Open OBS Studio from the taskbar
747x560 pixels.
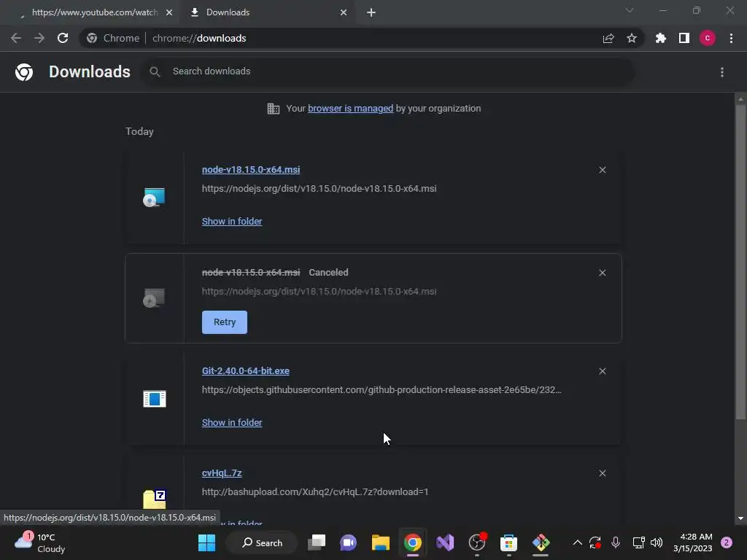point(477,542)
